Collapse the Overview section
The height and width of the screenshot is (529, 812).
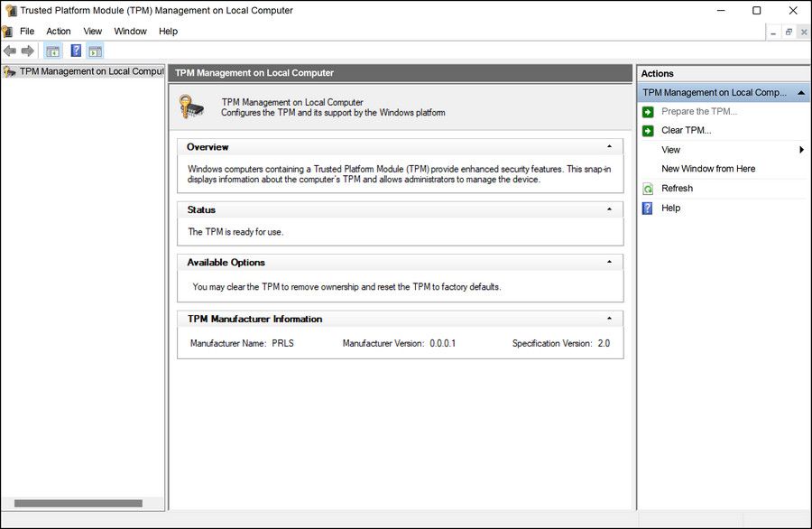point(609,146)
